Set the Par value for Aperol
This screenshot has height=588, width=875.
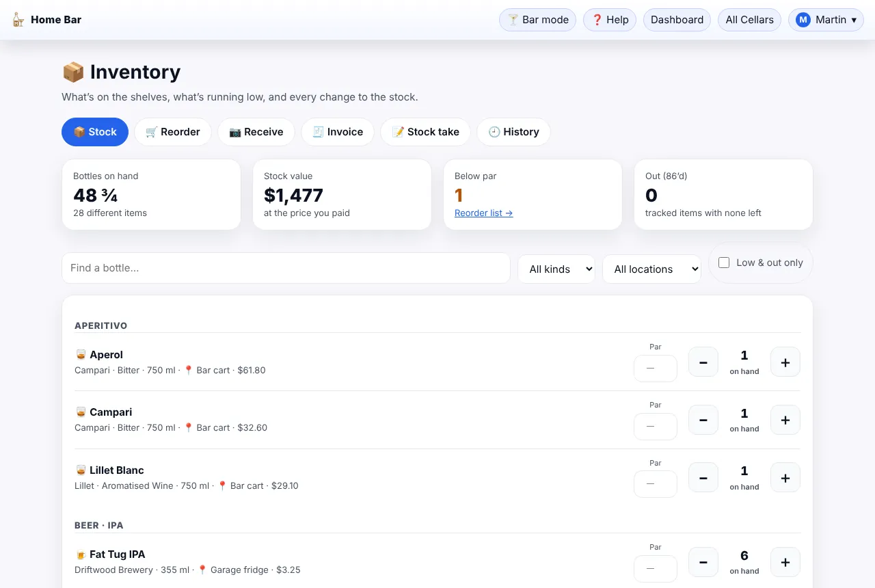(x=655, y=368)
